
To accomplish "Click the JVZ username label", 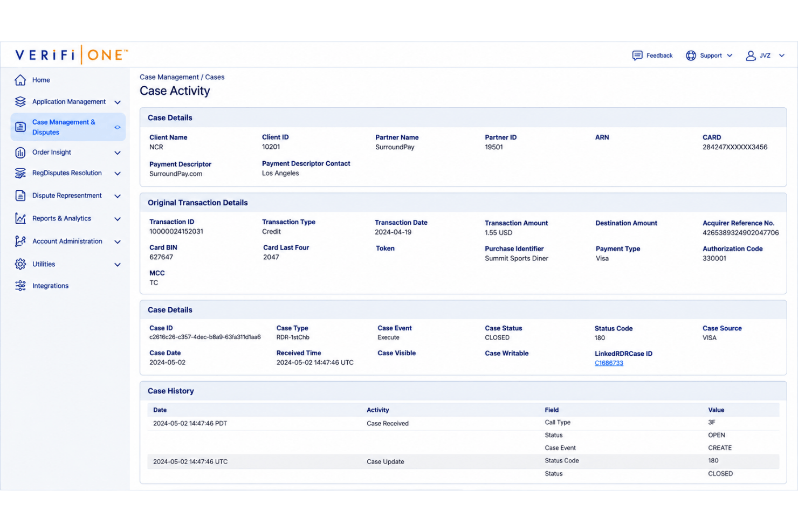I will (x=765, y=56).
